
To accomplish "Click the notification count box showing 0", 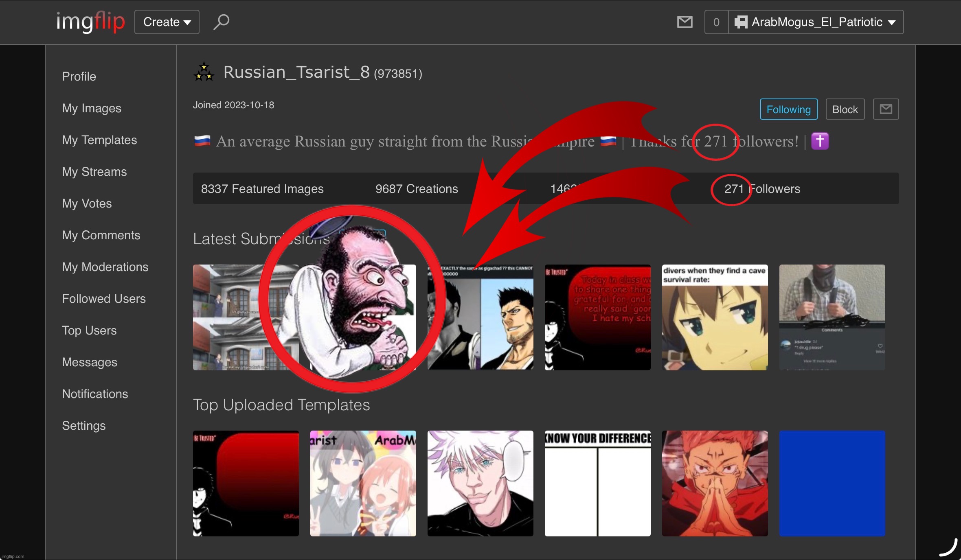I will 716,22.
